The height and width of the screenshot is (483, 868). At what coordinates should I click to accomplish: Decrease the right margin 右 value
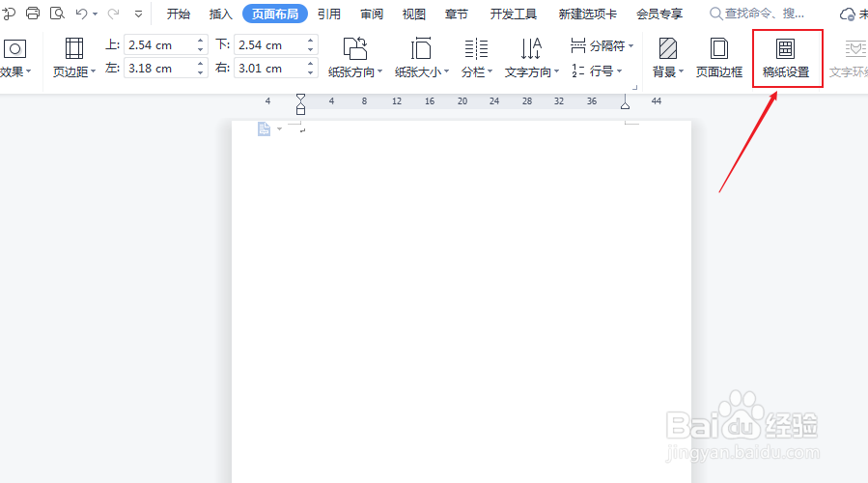click(311, 72)
